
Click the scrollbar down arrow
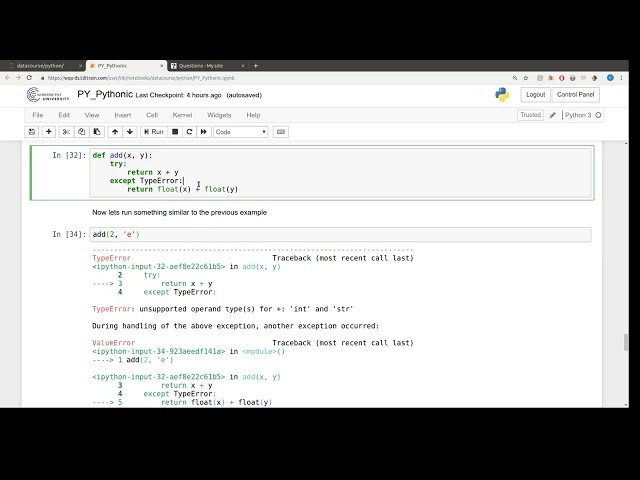626,404
